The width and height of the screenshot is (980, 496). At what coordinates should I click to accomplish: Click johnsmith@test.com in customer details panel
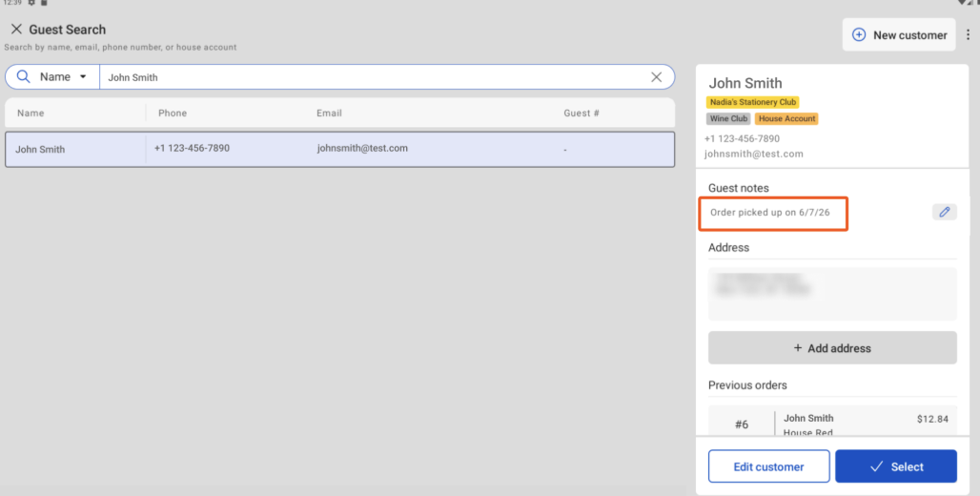(x=754, y=154)
